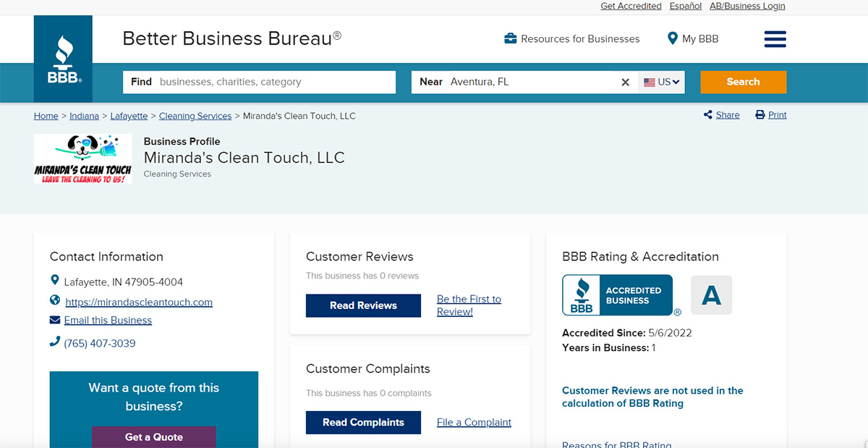Click the location pin icon beside My BBB
Viewport: 868px width, 448px height.
tap(673, 38)
